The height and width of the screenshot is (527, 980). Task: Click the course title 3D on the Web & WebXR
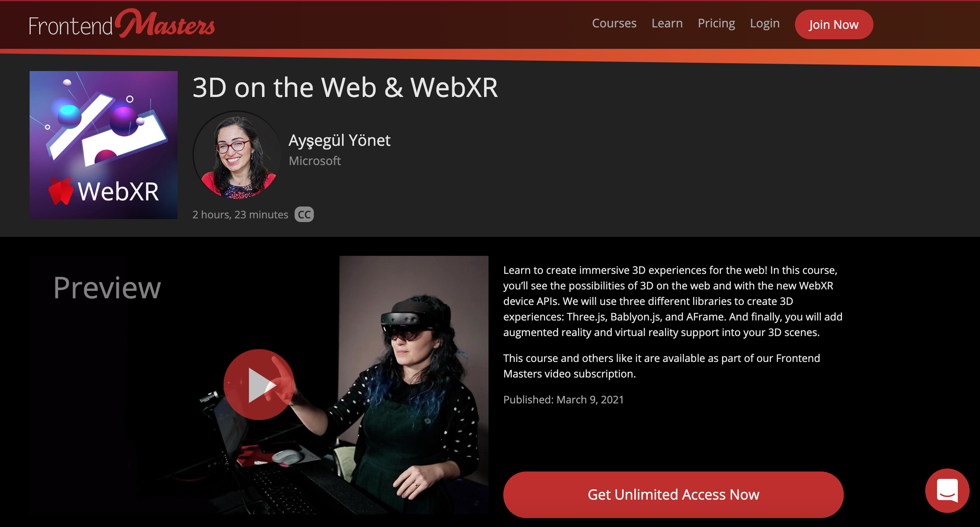[345, 87]
